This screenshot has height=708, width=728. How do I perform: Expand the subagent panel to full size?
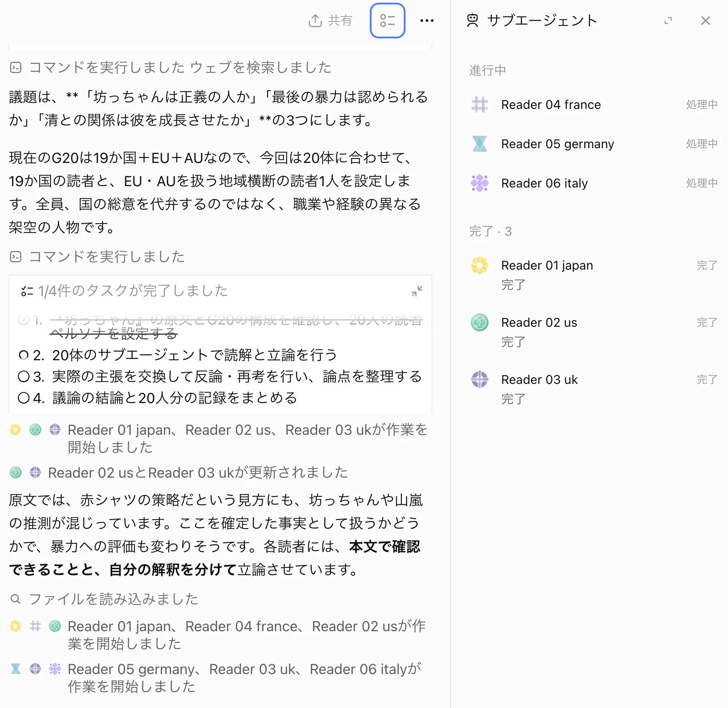click(668, 21)
